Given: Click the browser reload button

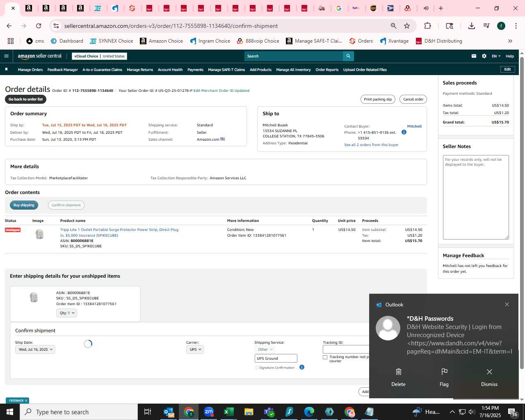Looking at the screenshot, I should tap(39, 26).
